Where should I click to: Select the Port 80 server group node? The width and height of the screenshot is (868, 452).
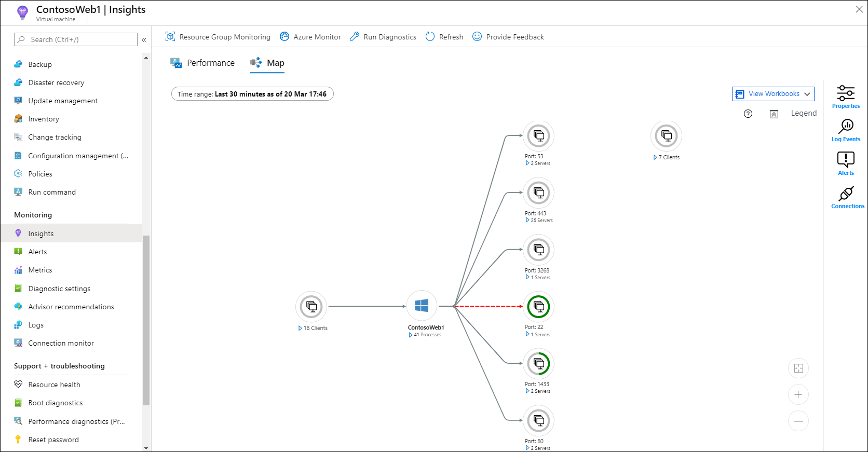pos(539,420)
